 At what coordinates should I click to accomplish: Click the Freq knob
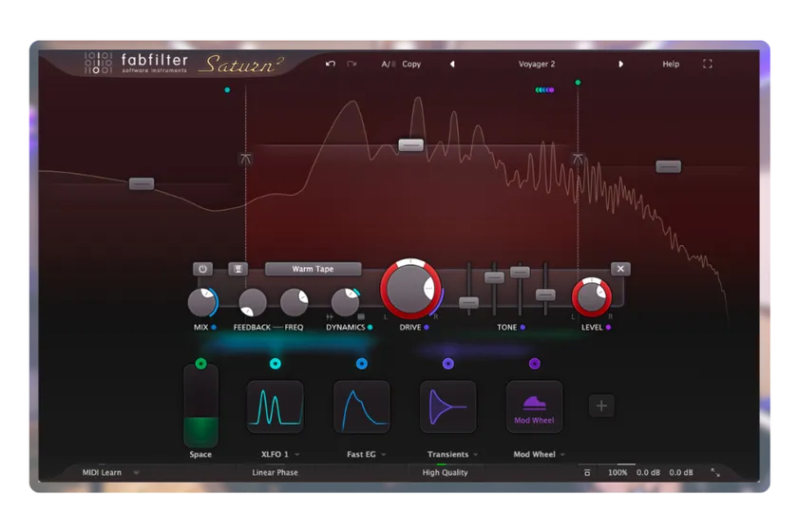(x=294, y=302)
